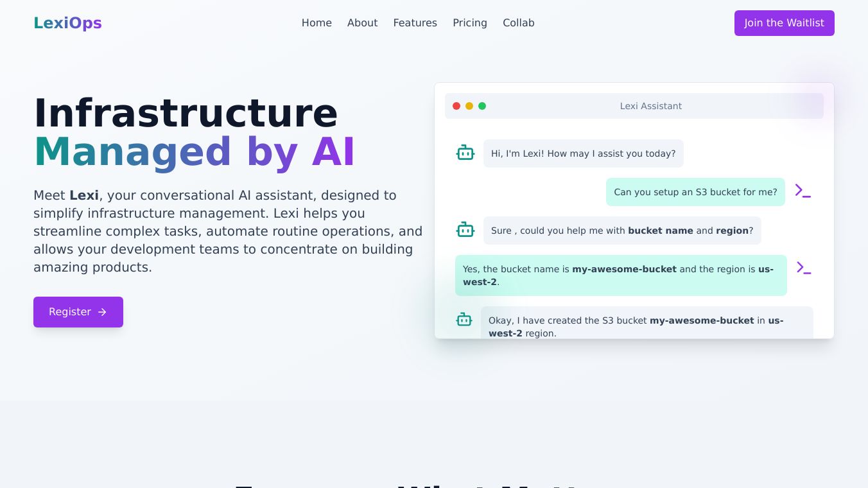Viewport: 868px width, 488px height.
Task: Open the Collab nav link
Action: 518,23
